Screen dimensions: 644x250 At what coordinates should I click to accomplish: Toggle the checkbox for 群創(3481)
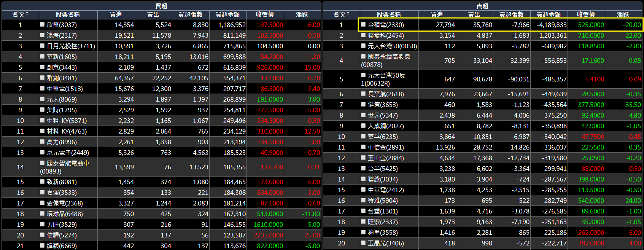tap(42, 78)
